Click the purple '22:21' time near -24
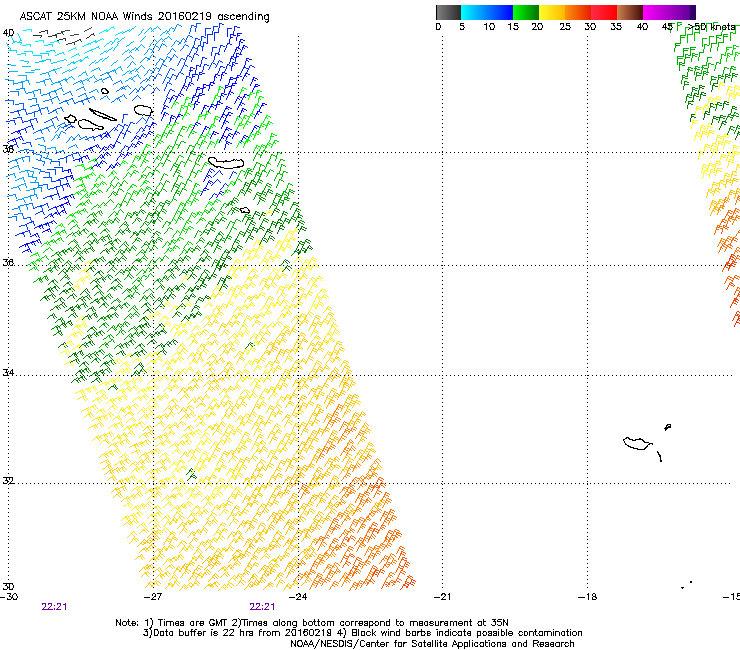 tap(262, 607)
